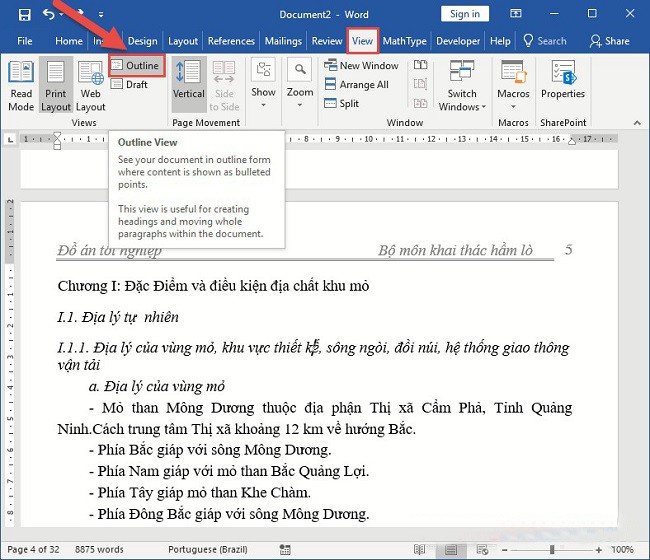Adjust the zoom slider handle

[552, 550]
